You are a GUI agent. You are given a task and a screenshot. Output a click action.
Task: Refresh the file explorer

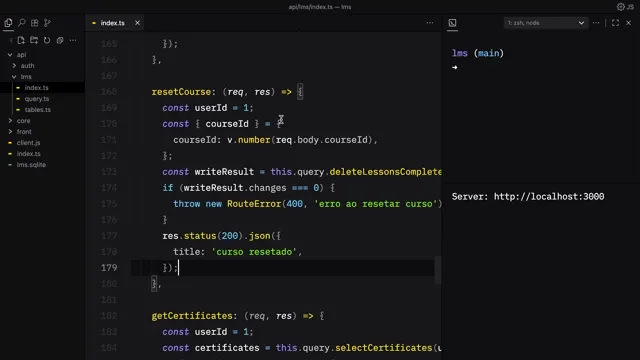click(47, 40)
